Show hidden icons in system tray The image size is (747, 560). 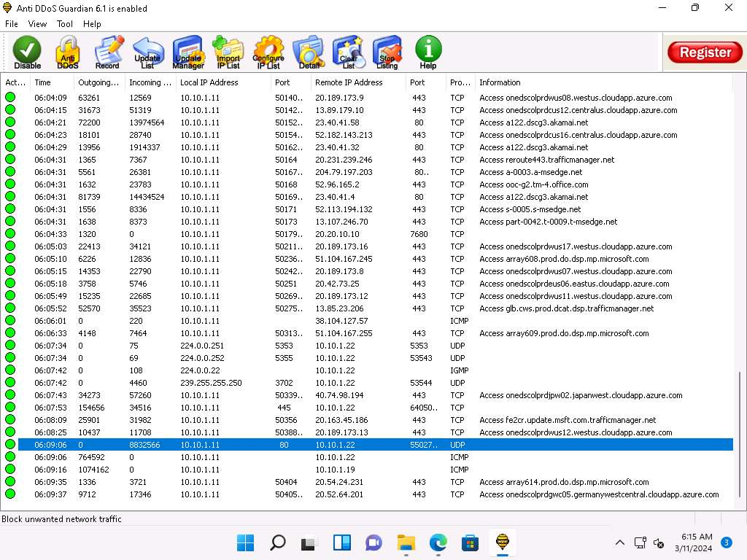[620, 542]
